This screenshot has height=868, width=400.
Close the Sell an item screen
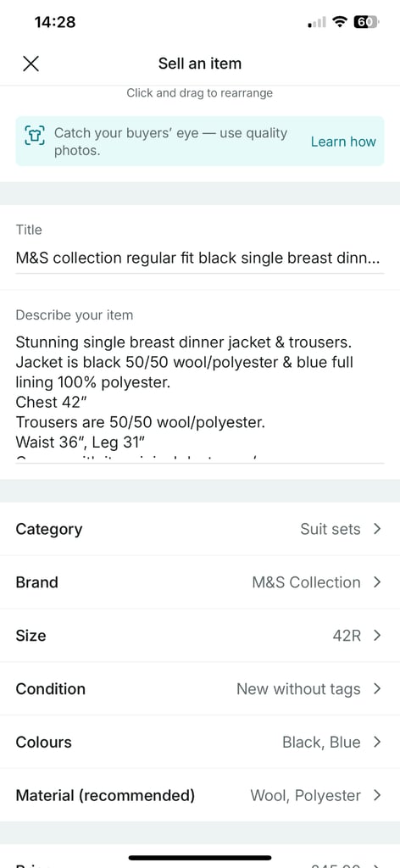pos(31,64)
